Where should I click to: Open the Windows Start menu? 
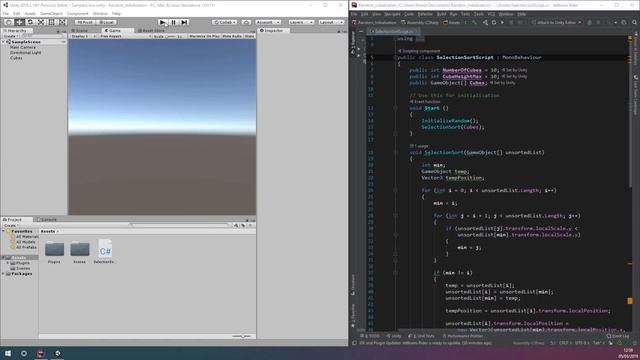[x=8, y=353]
